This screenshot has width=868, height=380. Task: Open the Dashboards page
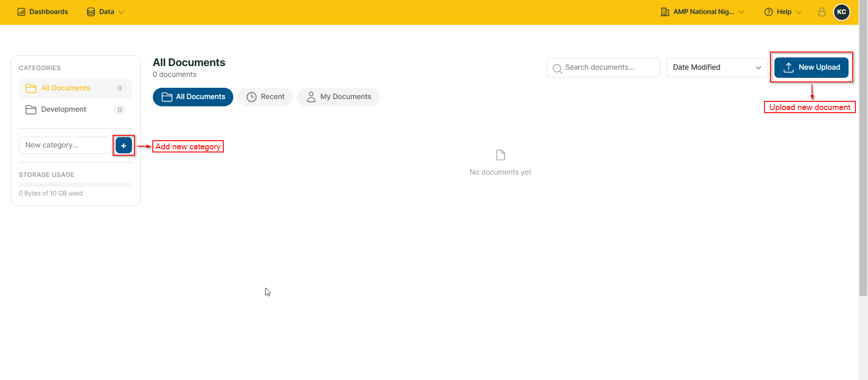[42, 12]
